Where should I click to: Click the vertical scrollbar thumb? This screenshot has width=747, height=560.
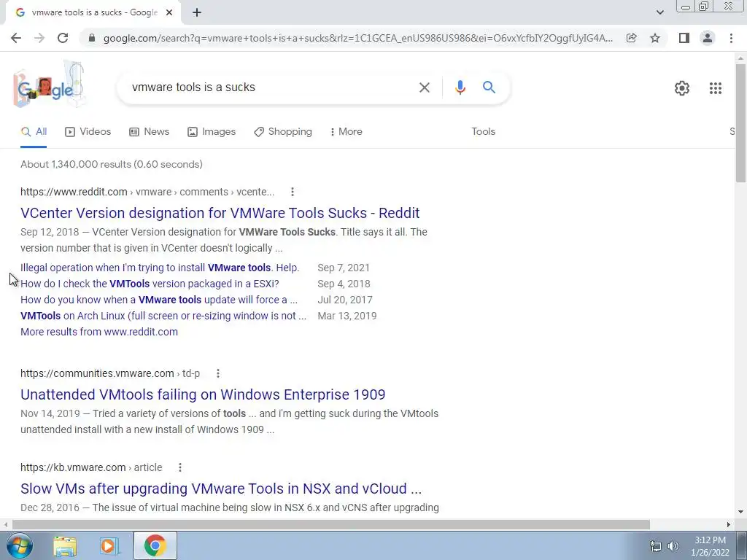[x=740, y=122]
